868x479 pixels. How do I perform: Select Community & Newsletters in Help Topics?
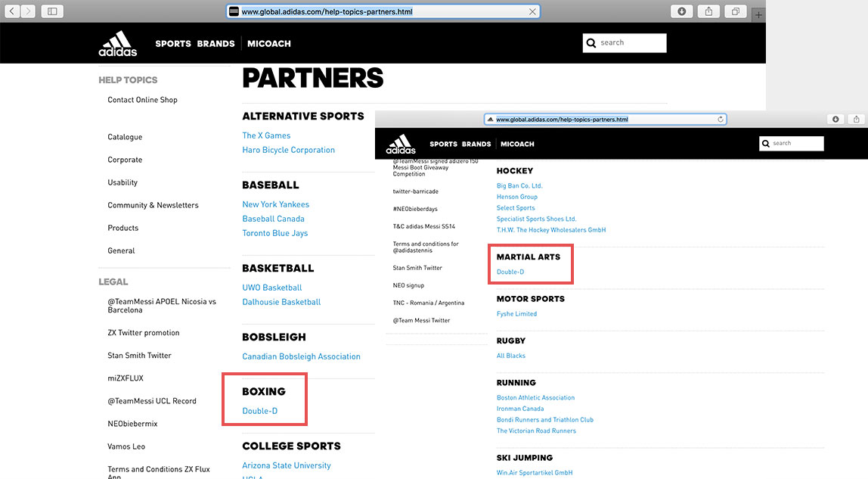coord(153,205)
